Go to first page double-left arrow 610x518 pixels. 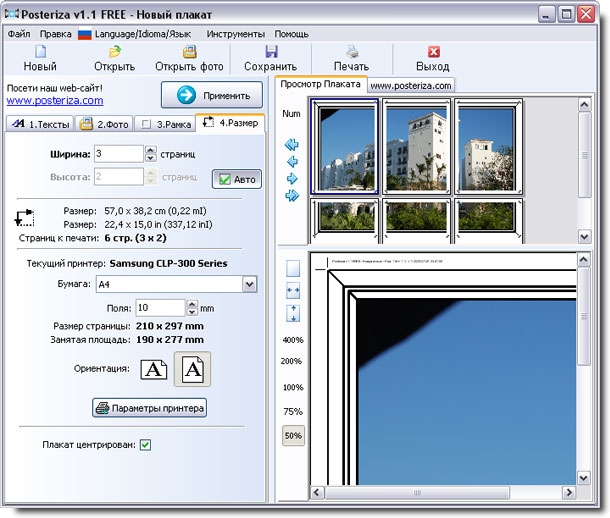point(292,145)
